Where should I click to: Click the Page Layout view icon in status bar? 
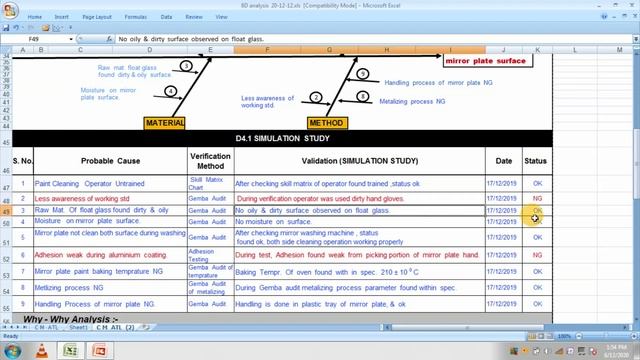pyautogui.click(x=541, y=336)
